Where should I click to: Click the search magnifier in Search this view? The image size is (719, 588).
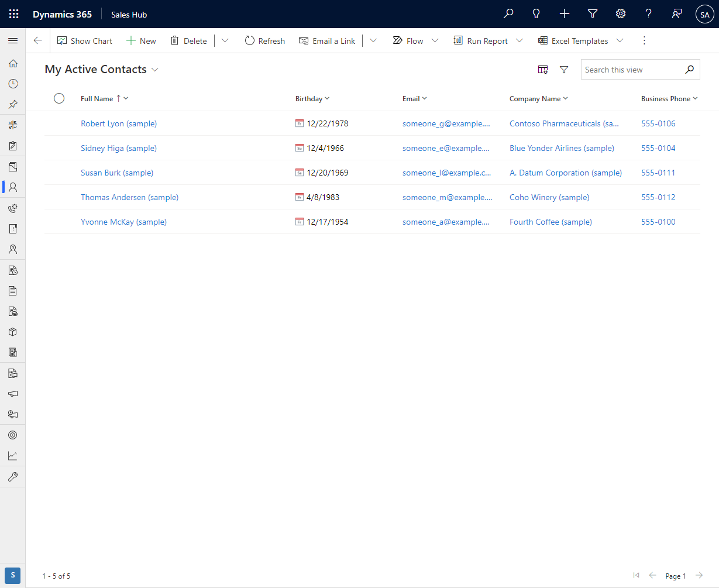(x=690, y=70)
